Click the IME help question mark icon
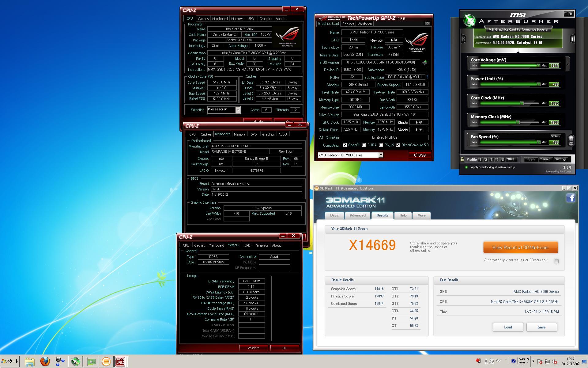This screenshot has width=588, height=368. coord(513,361)
